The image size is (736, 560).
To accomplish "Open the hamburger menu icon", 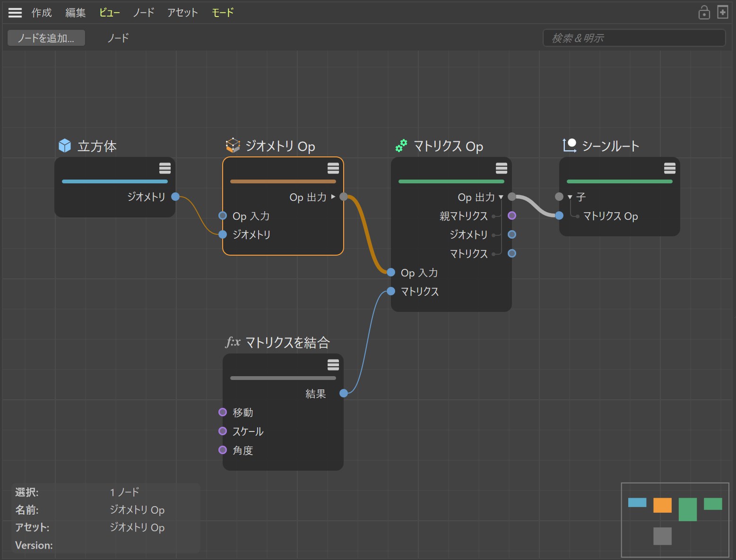I will point(15,13).
